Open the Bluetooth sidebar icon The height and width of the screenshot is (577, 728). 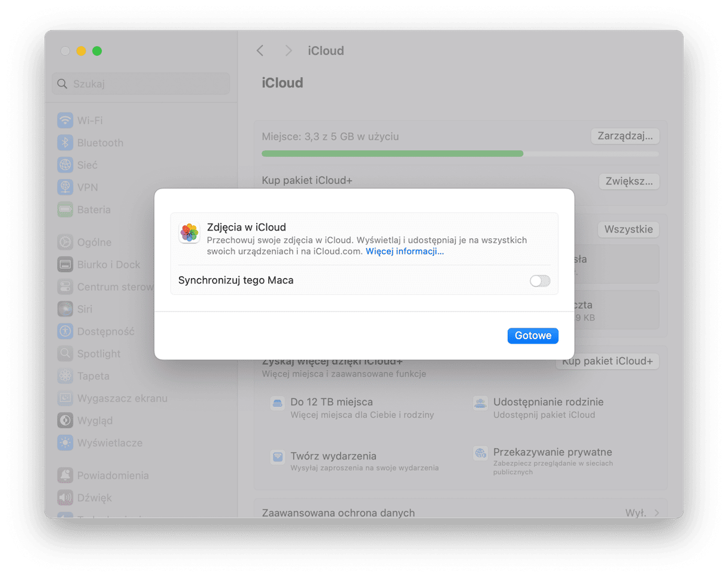(x=65, y=143)
